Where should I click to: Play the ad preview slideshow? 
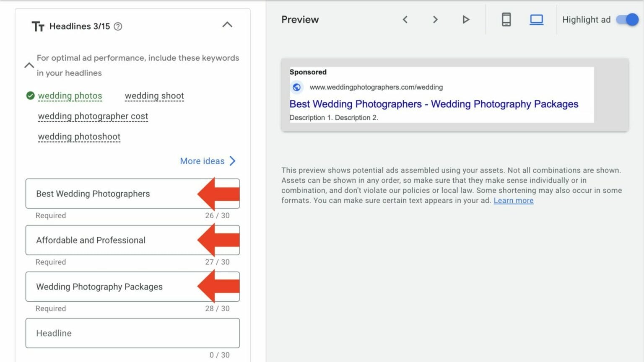click(x=465, y=20)
